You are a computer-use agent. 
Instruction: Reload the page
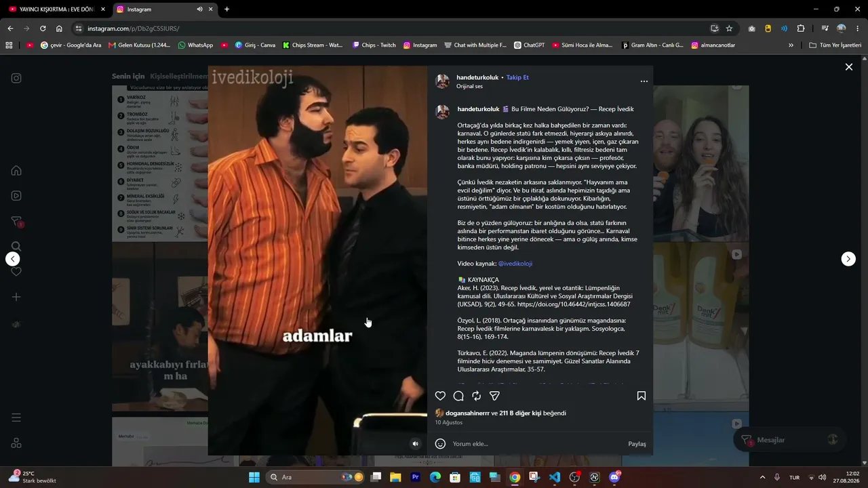(x=43, y=28)
